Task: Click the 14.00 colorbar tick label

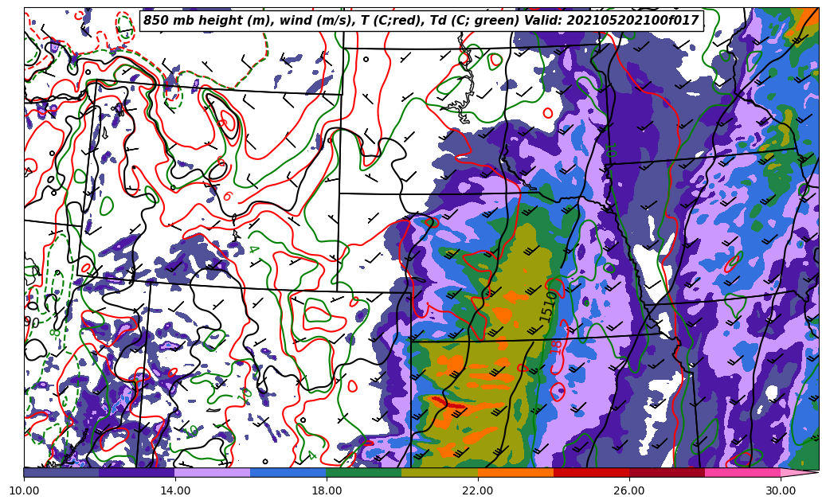Action: pyautogui.click(x=175, y=490)
